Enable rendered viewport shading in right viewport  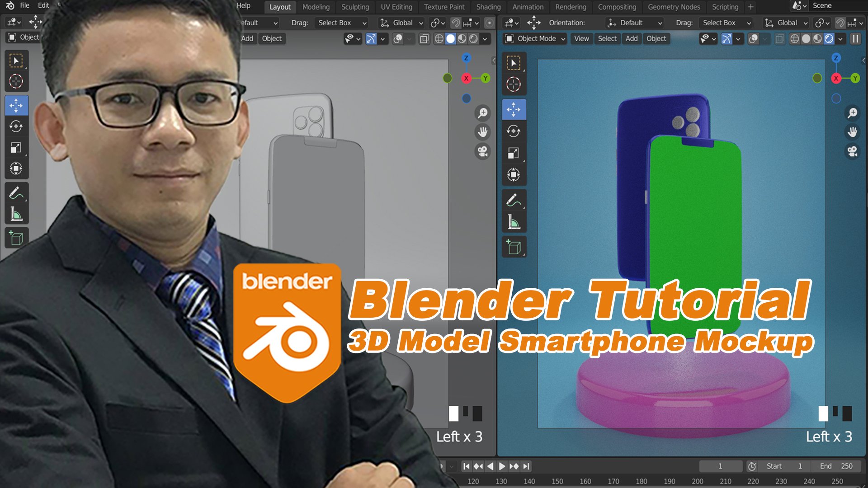[829, 39]
